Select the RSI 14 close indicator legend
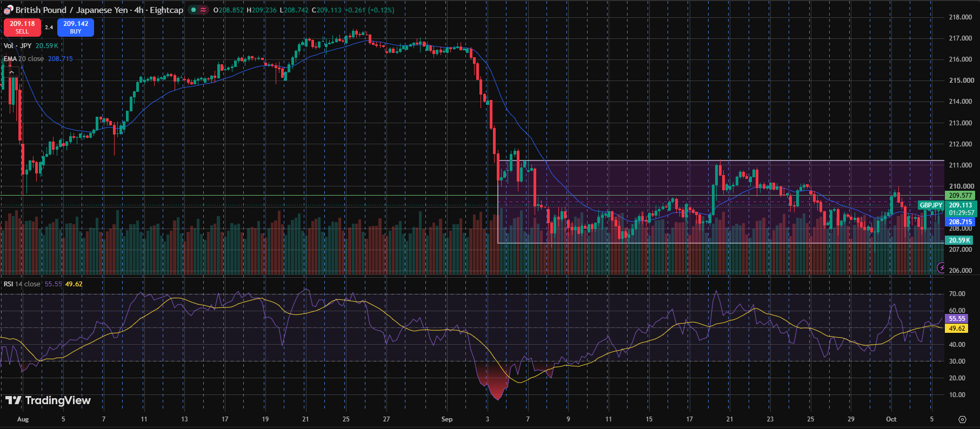This screenshot has width=980, height=429. point(22,284)
